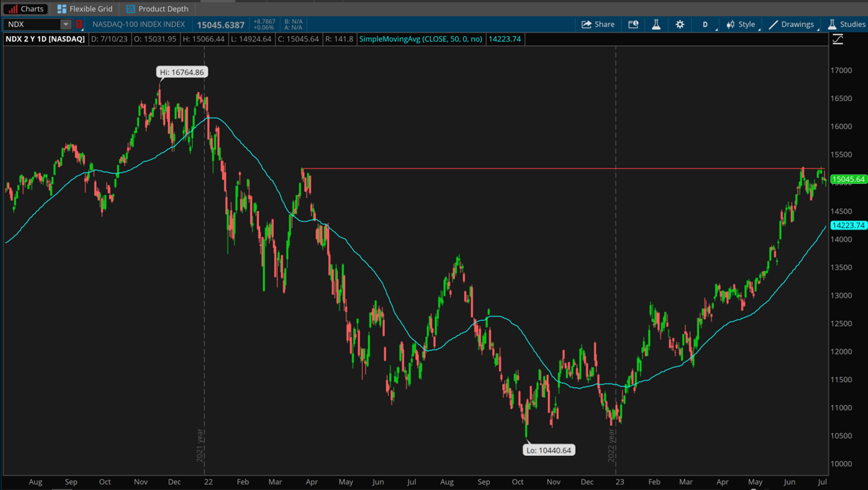The width and height of the screenshot is (868, 490).
Task: Click the red symbol alert icon
Action: click(79, 24)
